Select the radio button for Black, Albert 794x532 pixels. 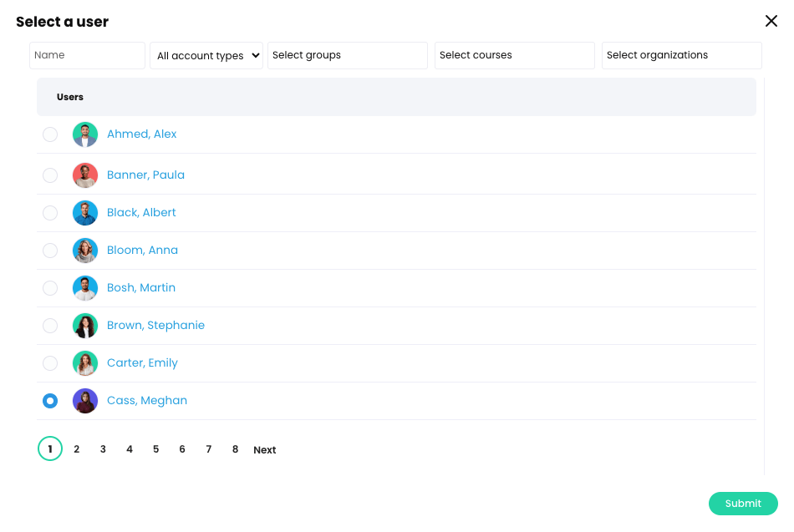tap(50, 213)
